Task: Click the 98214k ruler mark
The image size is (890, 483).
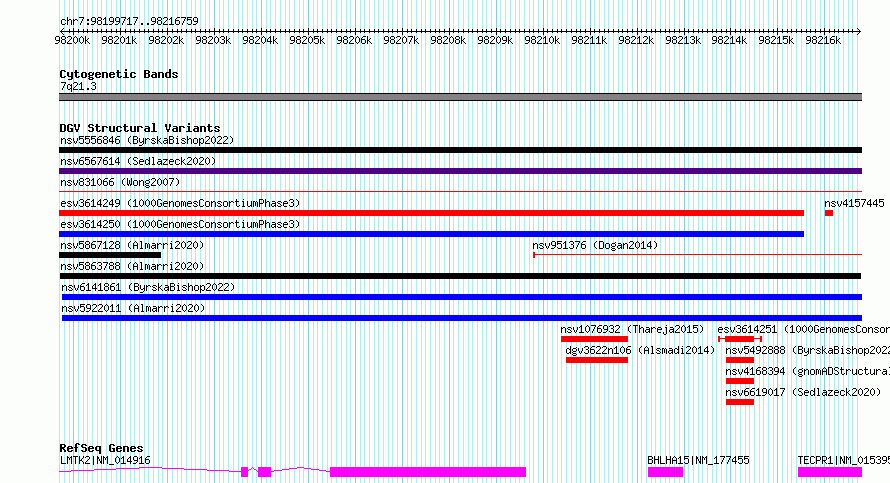Action: pos(729,40)
